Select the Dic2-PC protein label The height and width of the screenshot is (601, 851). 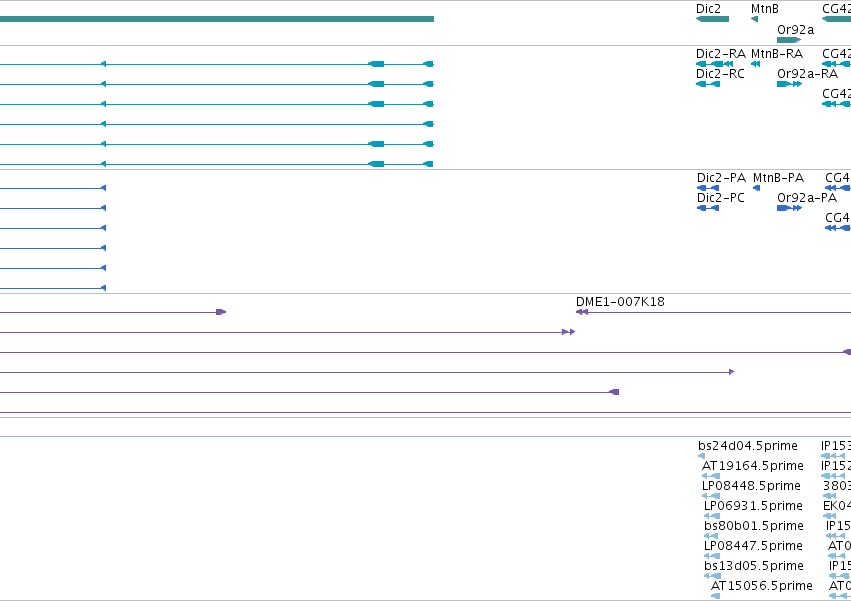coord(721,198)
